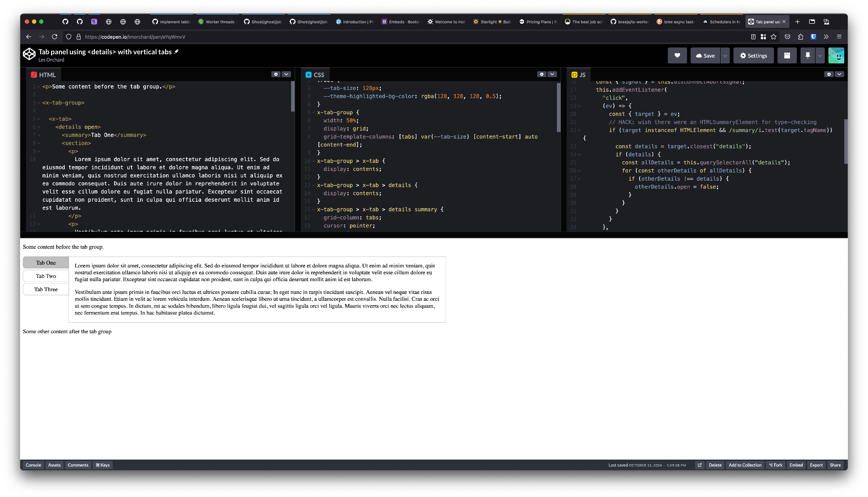Toggle the Comments panel

pos(78,465)
